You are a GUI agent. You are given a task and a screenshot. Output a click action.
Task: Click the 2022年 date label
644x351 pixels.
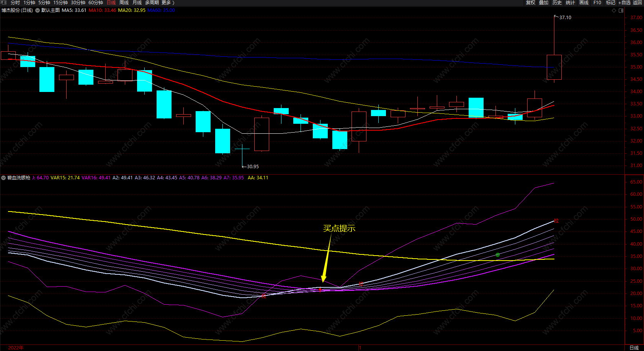[x=16, y=348]
